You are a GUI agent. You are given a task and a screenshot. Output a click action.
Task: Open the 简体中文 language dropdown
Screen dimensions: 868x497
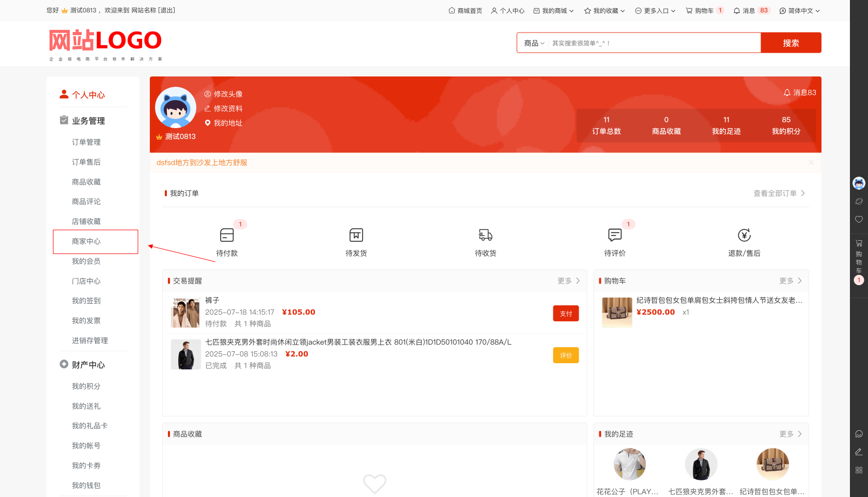(x=800, y=11)
